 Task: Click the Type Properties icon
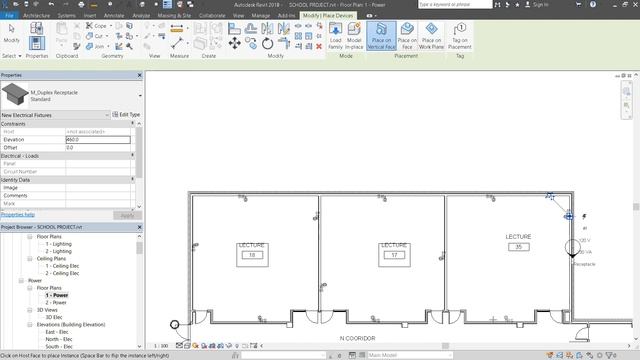(x=36, y=28)
